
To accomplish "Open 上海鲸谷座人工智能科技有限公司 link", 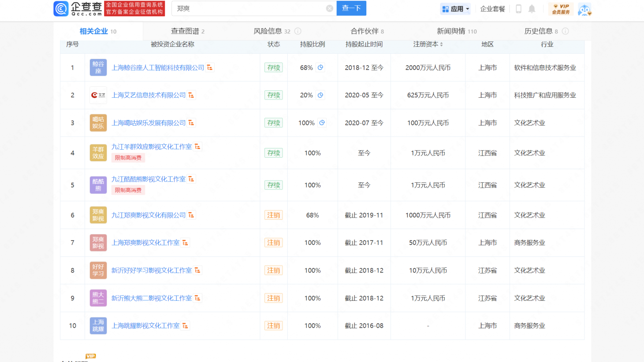I will pos(158,68).
